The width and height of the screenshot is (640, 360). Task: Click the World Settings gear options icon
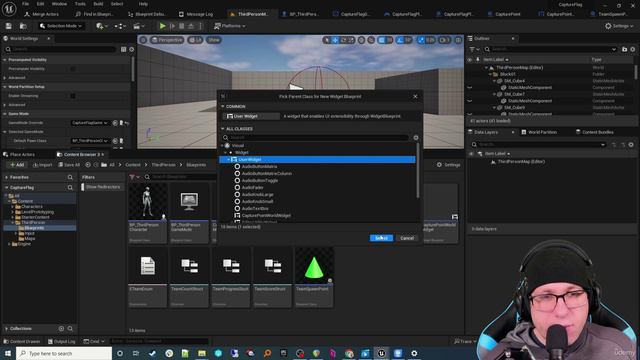(x=131, y=49)
